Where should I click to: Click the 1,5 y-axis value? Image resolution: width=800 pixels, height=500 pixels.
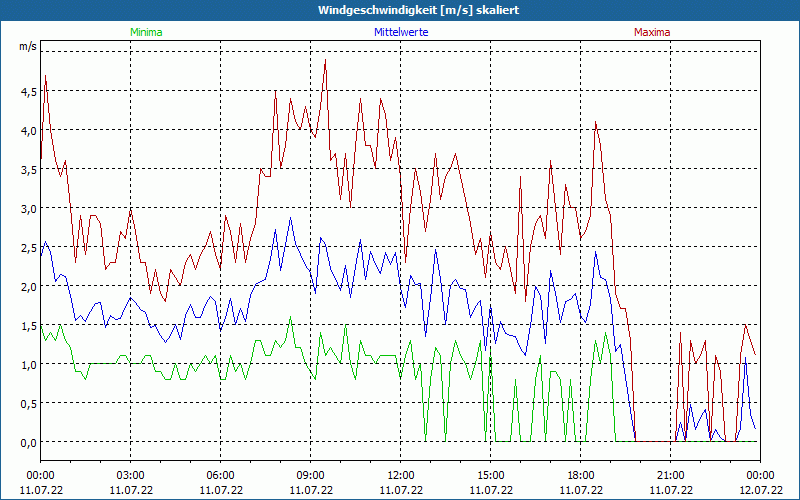28,326
